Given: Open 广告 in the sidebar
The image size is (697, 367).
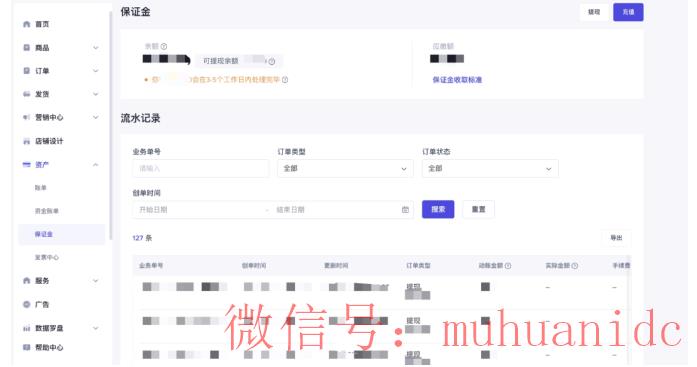Looking at the screenshot, I should click(x=42, y=304).
